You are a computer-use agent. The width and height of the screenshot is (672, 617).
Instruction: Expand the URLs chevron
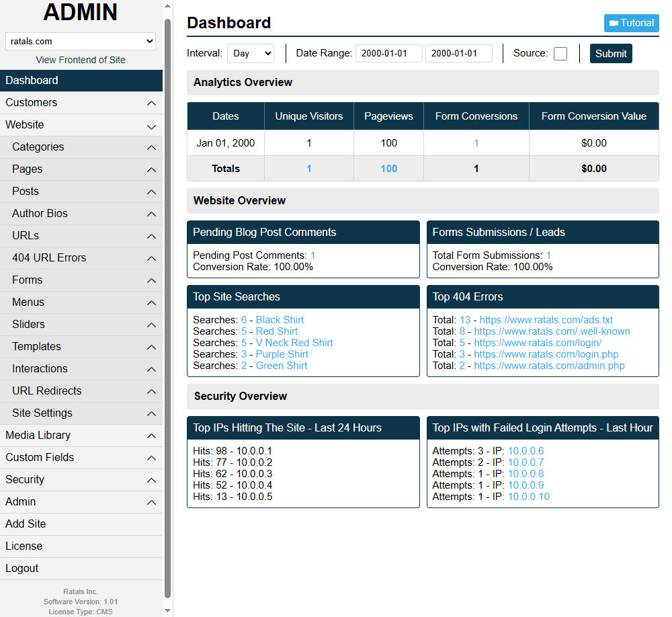151,237
